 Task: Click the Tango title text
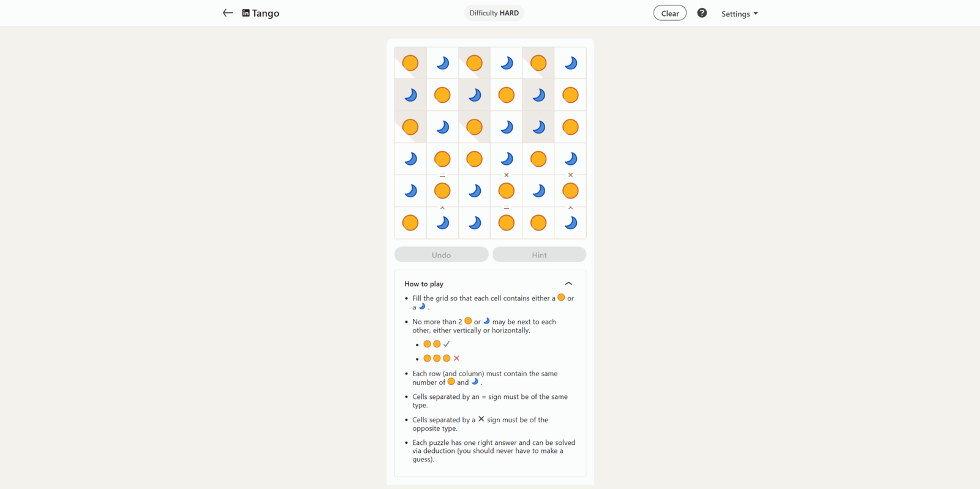tap(266, 13)
